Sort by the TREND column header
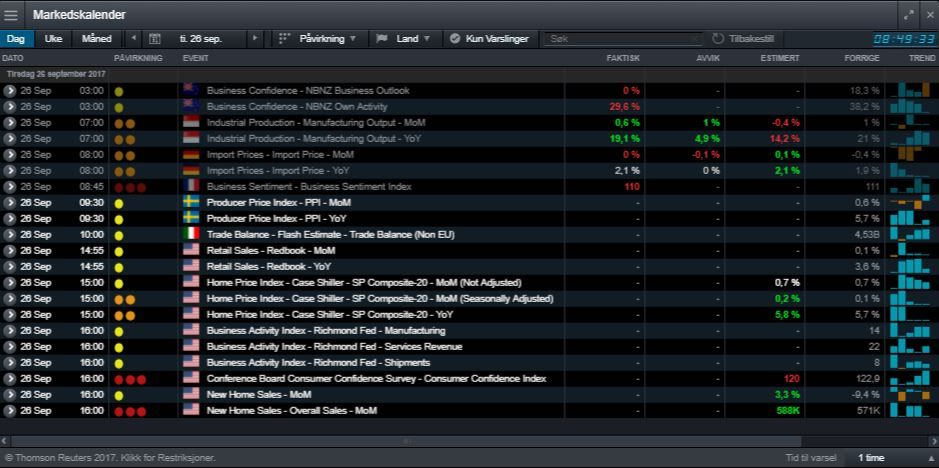The height and width of the screenshot is (468, 939). [922, 58]
